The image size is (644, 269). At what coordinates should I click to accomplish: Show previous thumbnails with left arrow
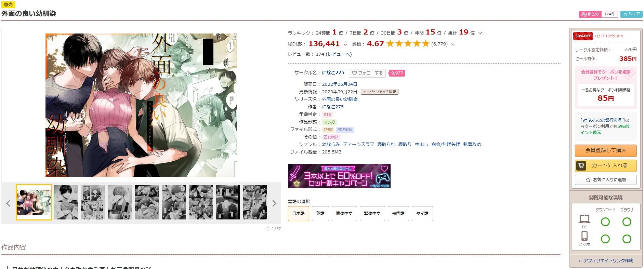tap(8, 203)
